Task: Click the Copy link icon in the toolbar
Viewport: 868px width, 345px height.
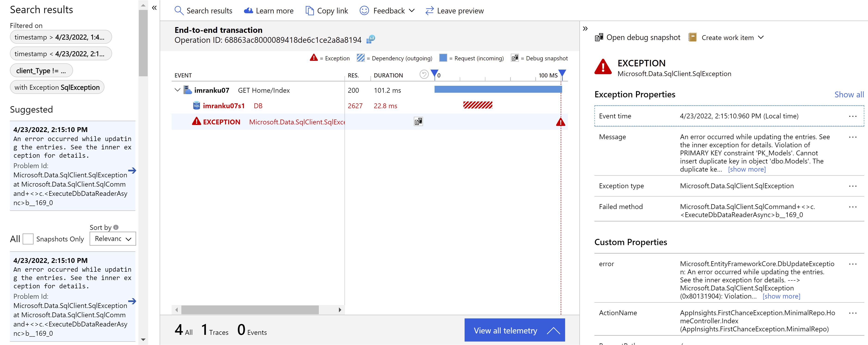Action: pos(309,10)
